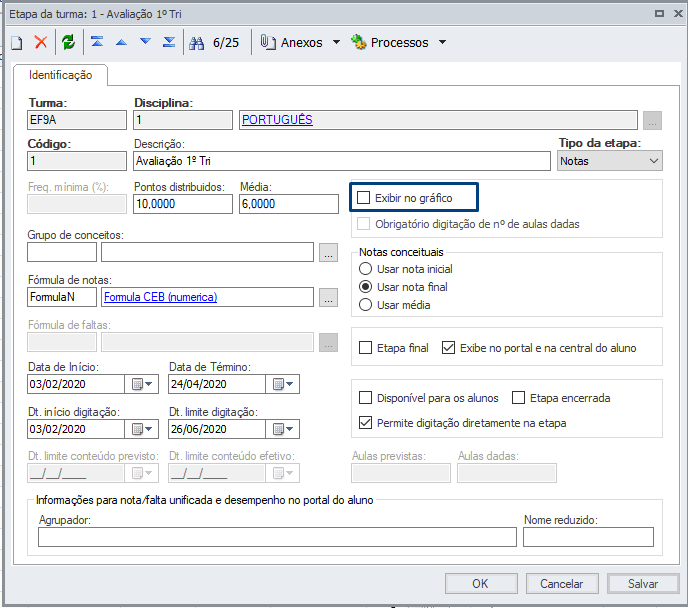Viewport: 688px width, 608px height.
Task: Click the Fórmula de notas lookup button
Action: [x=328, y=297]
